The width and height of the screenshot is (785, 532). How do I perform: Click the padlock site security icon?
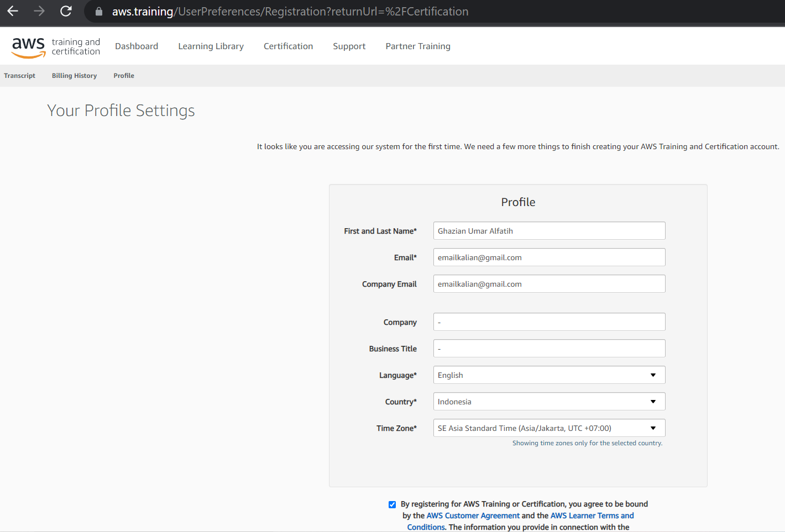(99, 11)
